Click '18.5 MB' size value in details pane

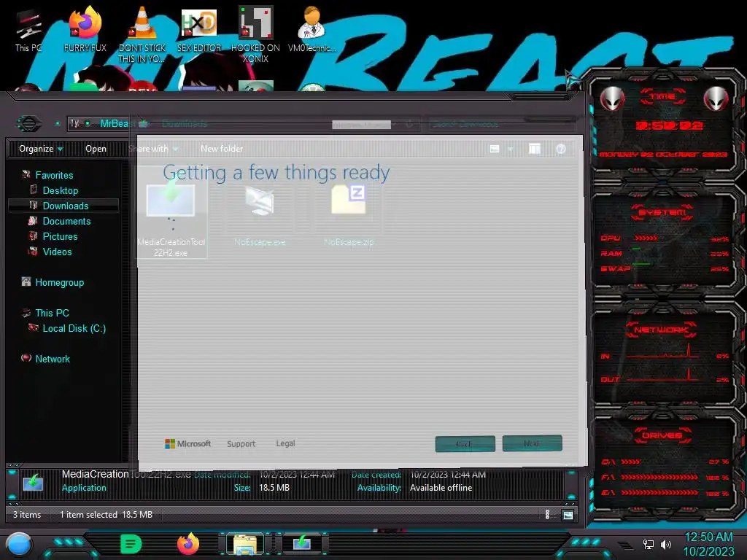click(x=274, y=487)
